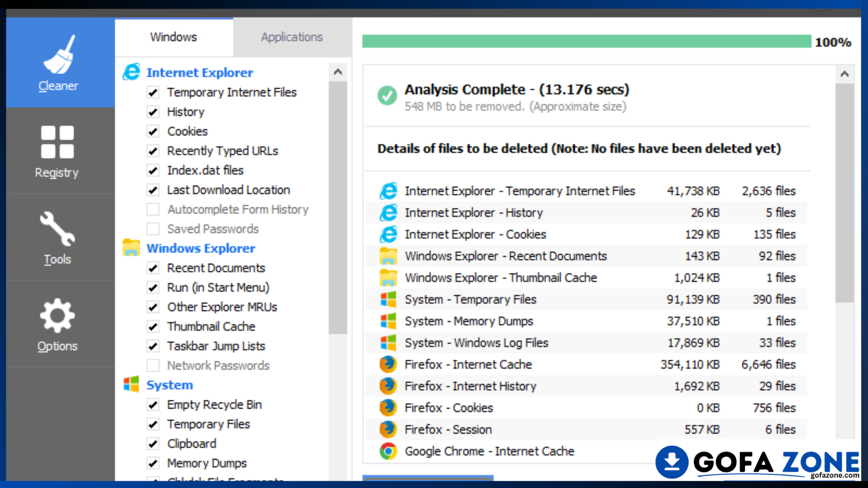Click Windows icon beside System - Memory Dumps
Image resolution: width=868 pixels, height=488 pixels.
[x=388, y=321]
